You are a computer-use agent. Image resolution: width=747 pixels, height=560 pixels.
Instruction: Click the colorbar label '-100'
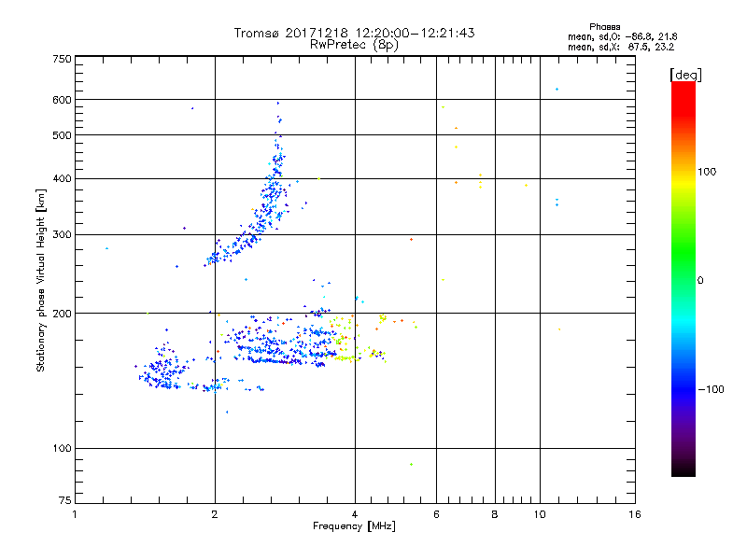pos(711,389)
